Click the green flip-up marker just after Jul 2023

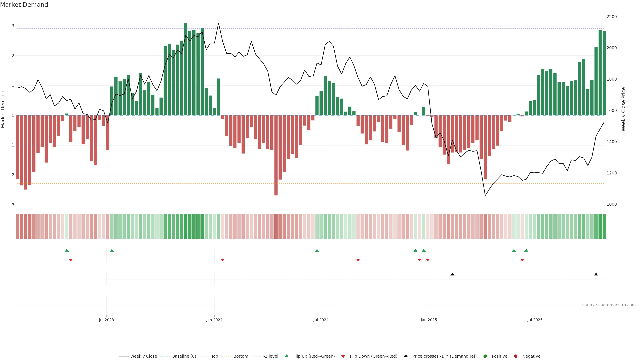click(x=112, y=251)
